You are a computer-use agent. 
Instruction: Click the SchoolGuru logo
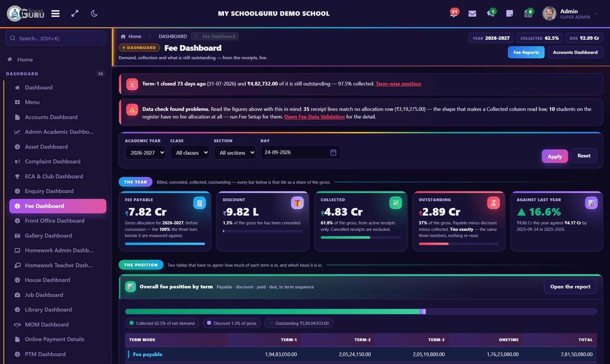26,13
